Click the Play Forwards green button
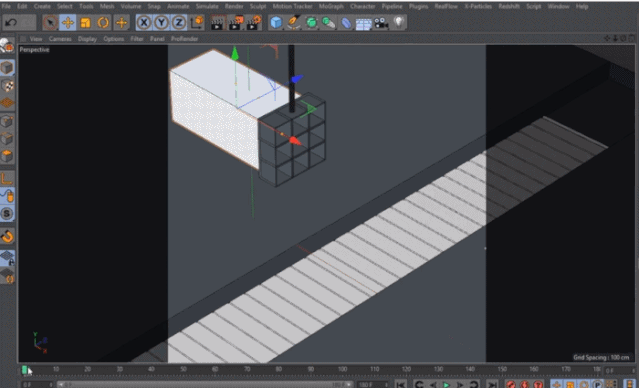 point(447,384)
